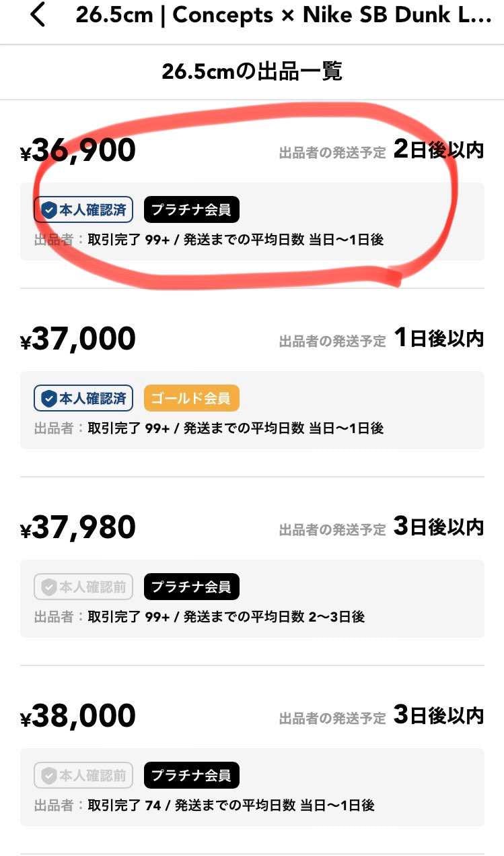Tap the プラチナ会員 badge on the ¥38,000 listing
The image size is (504, 856).
[x=192, y=775]
